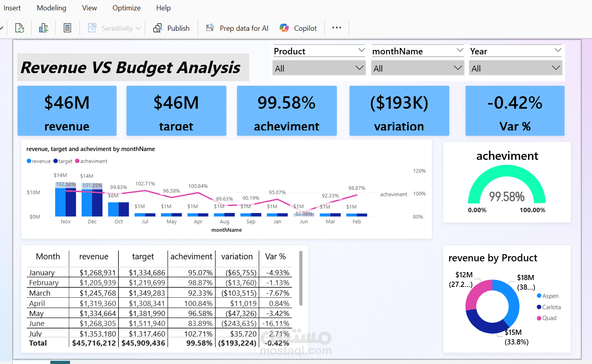
Task: Select the $46M target card
Action: click(176, 111)
